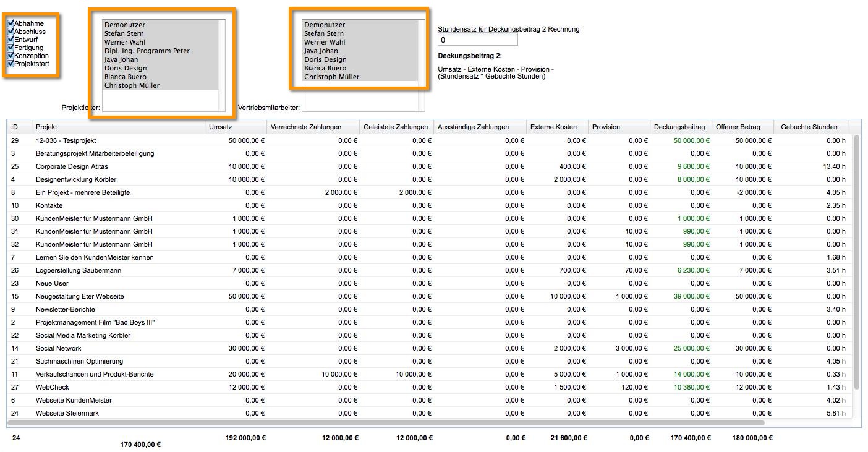Click the WebCheck project row
This screenshot has height=452, width=868.
pos(429,387)
